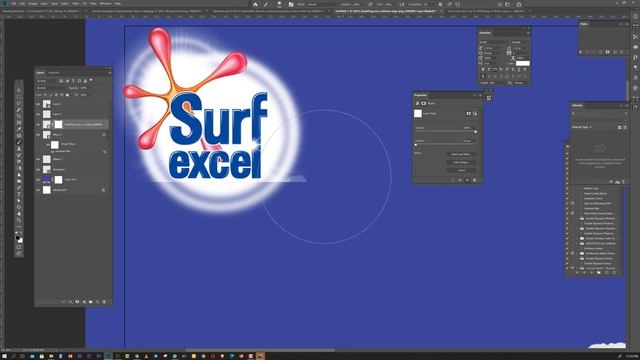Screen dimensions: 640x360
Task: Delete the selected layer with trash icon
Action: pyautogui.click(x=104, y=302)
